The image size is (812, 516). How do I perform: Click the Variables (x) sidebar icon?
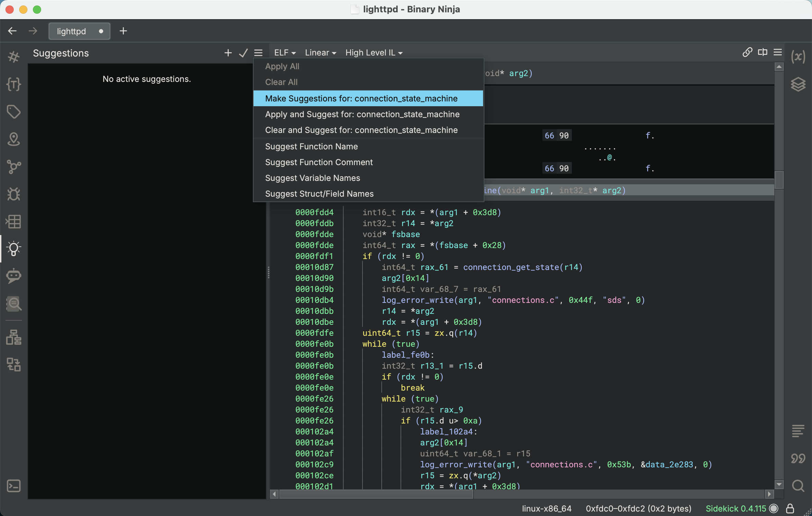pyautogui.click(x=798, y=57)
